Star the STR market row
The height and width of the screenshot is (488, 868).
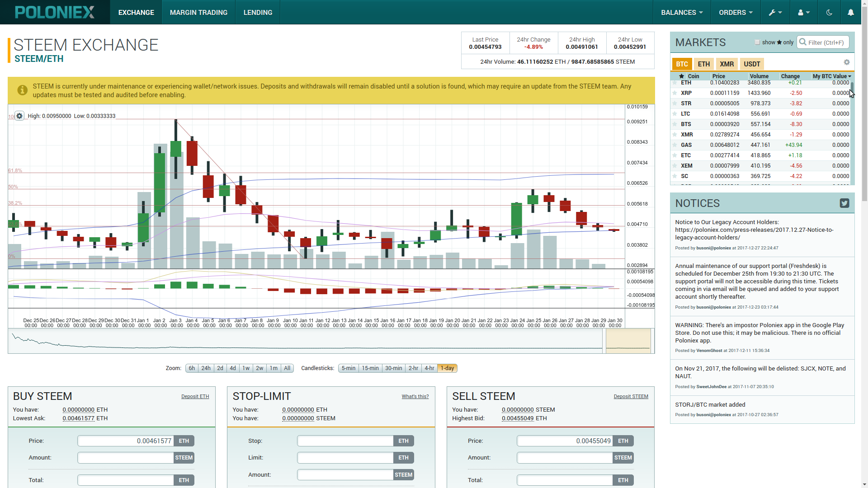tap(675, 103)
